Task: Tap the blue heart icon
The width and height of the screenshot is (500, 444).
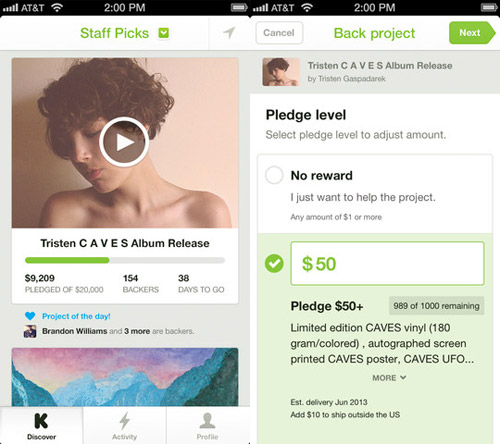Action: (30, 316)
